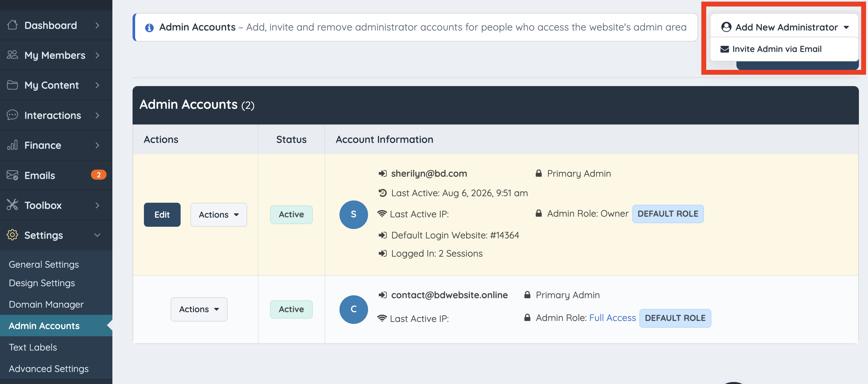Click the Account Information column header
The width and height of the screenshot is (868, 384).
[385, 139]
